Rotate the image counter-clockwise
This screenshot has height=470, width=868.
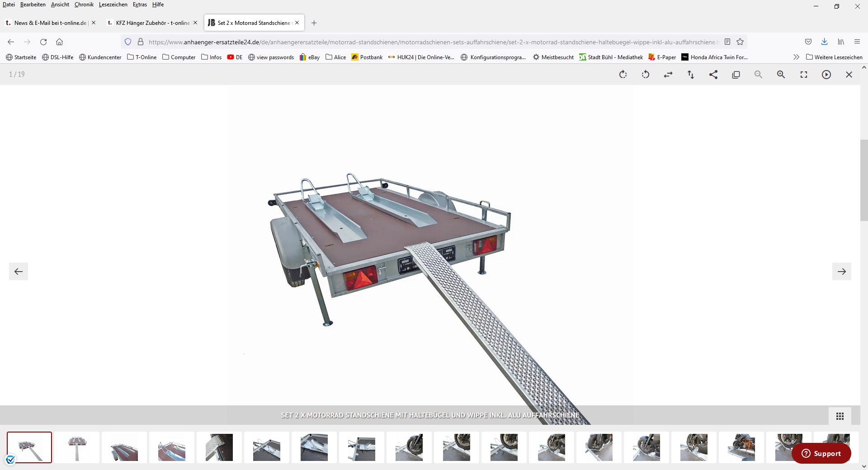click(x=646, y=75)
